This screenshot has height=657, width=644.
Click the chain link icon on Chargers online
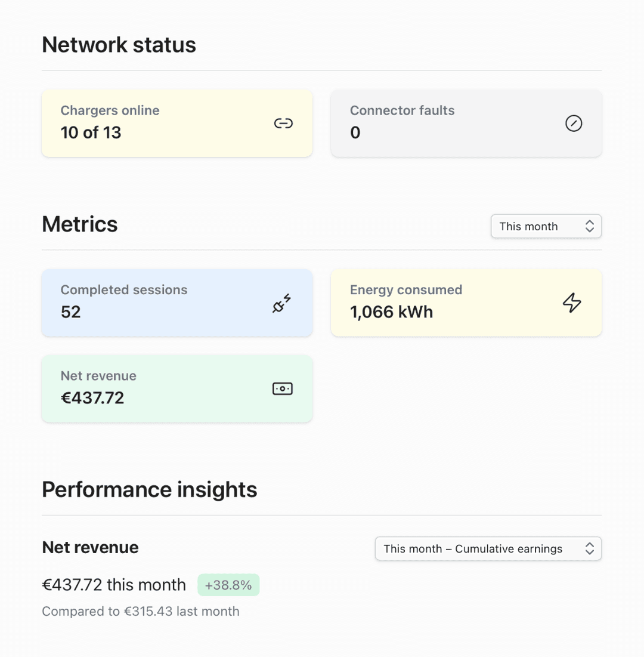[283, 123]
